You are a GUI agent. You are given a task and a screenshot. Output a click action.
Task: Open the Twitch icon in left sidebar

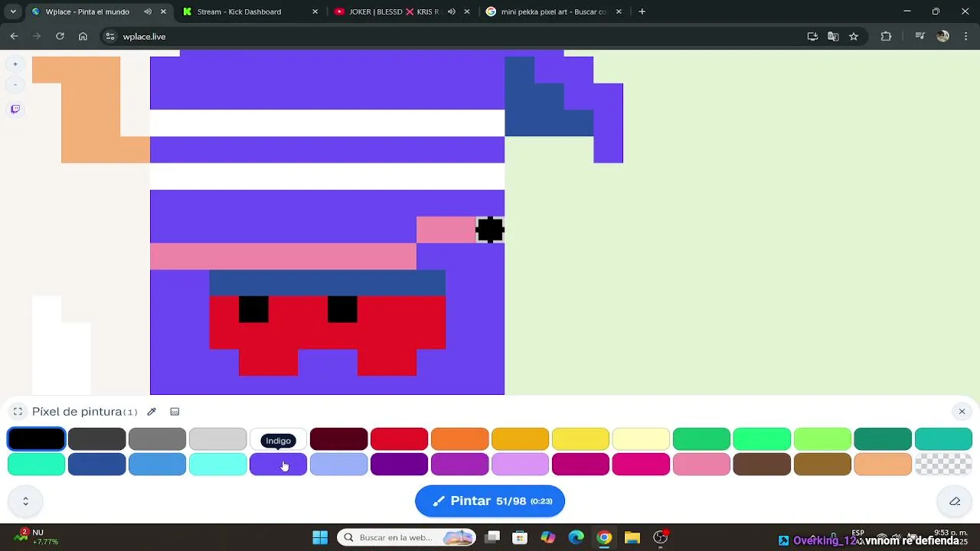(x=15, y=109)
